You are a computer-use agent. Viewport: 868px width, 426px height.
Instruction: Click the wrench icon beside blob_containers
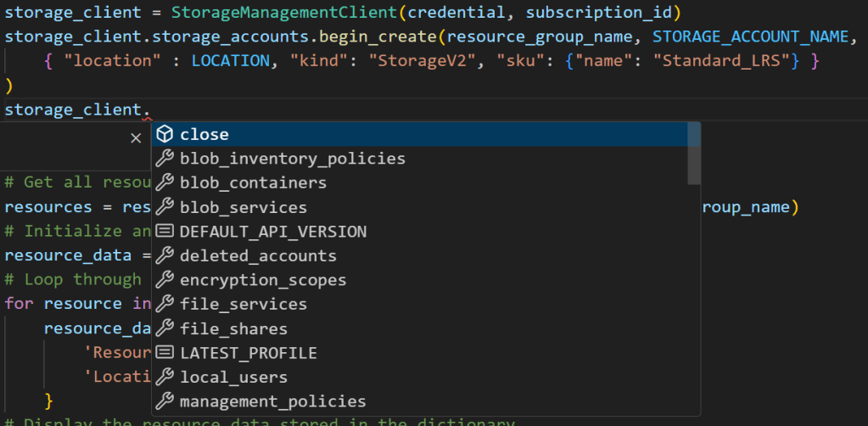165,182
